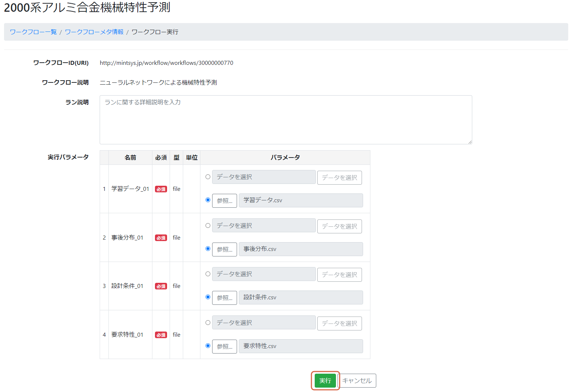The image size is (573, 392).
Task: Click 参照 browse button for 設計条件_01
Action: tap(225, 298)
